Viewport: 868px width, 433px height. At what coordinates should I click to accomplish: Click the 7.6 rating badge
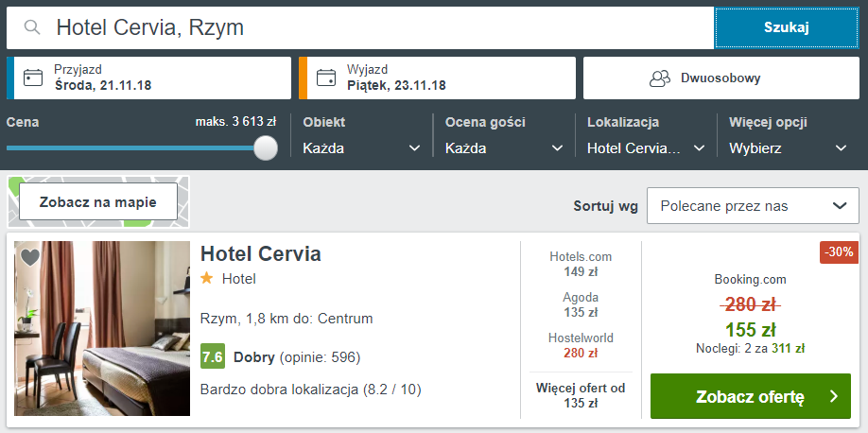click(213, 357)
